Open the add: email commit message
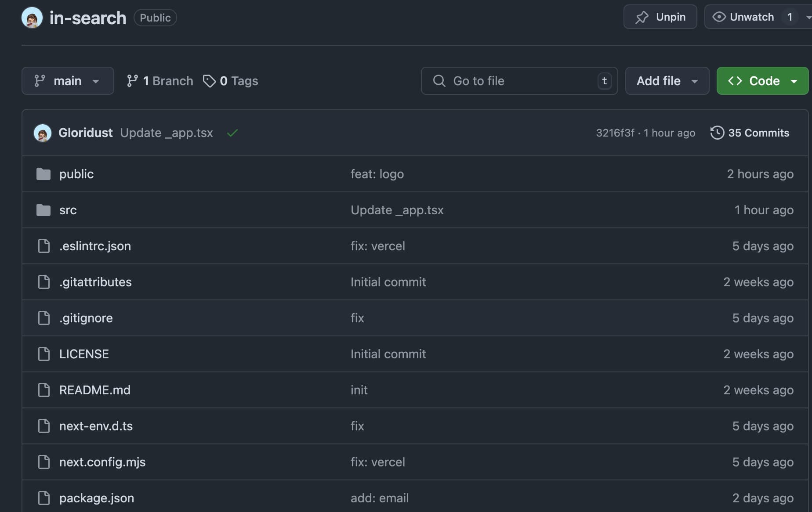 [380, 498]
